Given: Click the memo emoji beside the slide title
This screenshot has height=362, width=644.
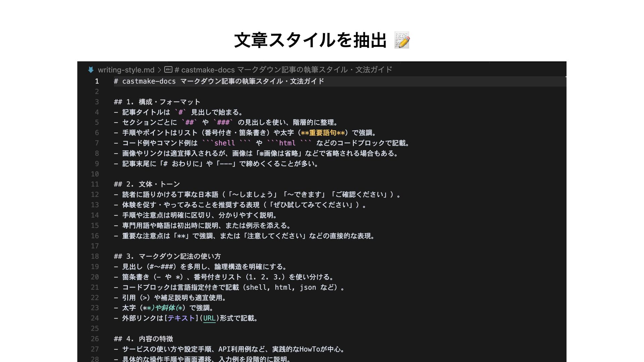Looking at the screenshot, I should 402,40.
